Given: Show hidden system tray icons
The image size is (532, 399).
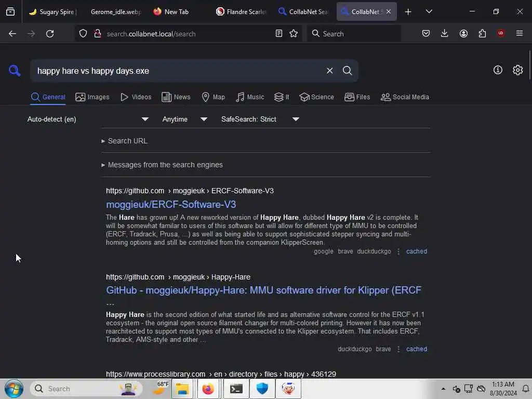Looking at the screenshot, I should pyautogui.click(x=443, y=389).
